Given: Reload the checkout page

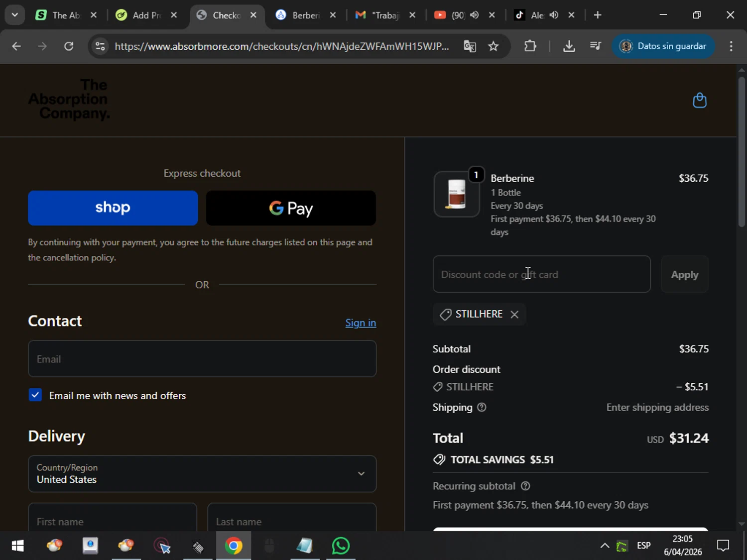Looking at the screenshot, I should [69, 46].
